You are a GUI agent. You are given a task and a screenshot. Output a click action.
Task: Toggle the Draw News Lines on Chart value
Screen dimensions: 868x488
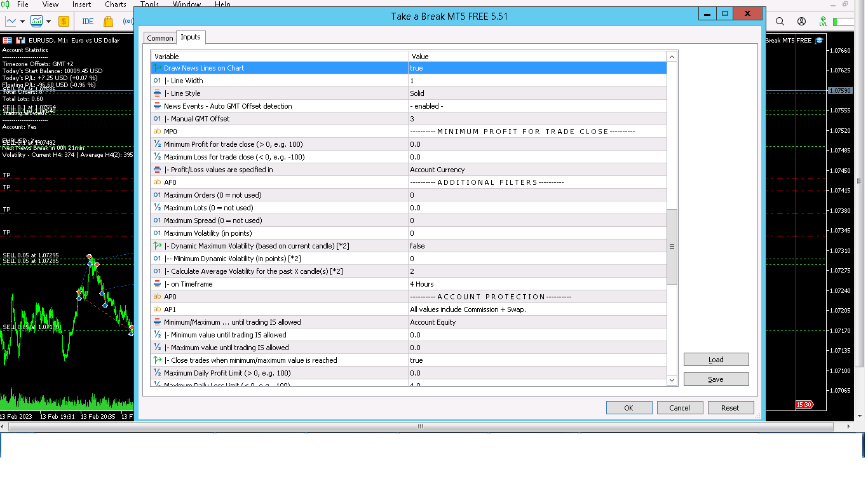[538, 68]
